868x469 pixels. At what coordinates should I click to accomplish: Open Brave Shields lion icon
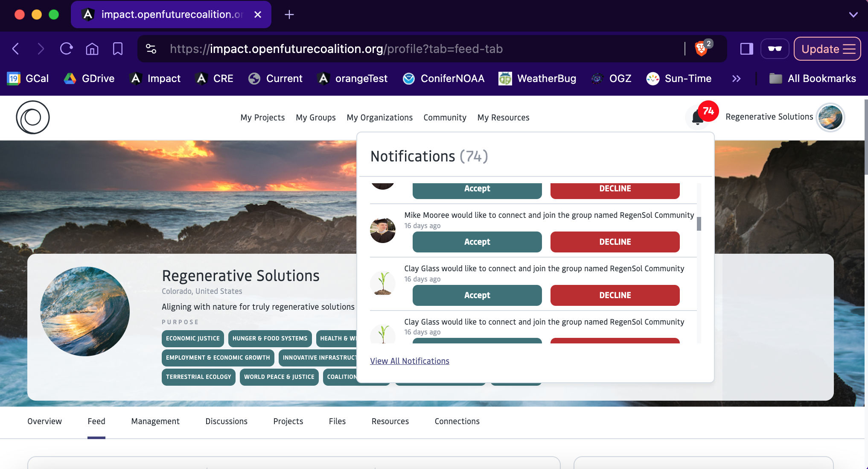701,49
